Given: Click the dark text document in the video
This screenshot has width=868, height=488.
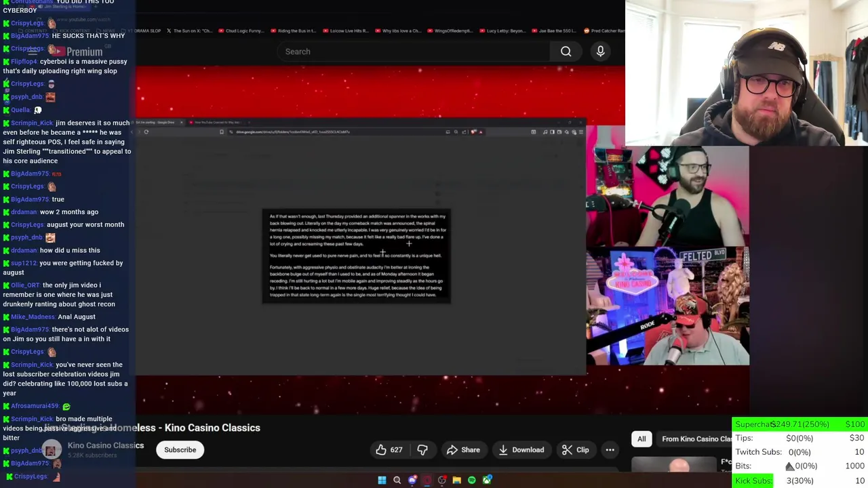Looking at the screenshot, I should (357, 256).
